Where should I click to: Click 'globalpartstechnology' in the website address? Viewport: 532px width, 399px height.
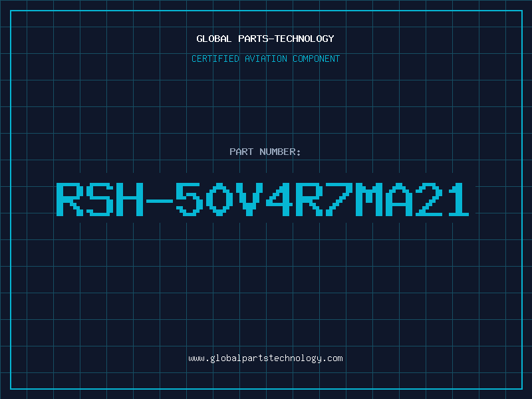tap(265, 358)
